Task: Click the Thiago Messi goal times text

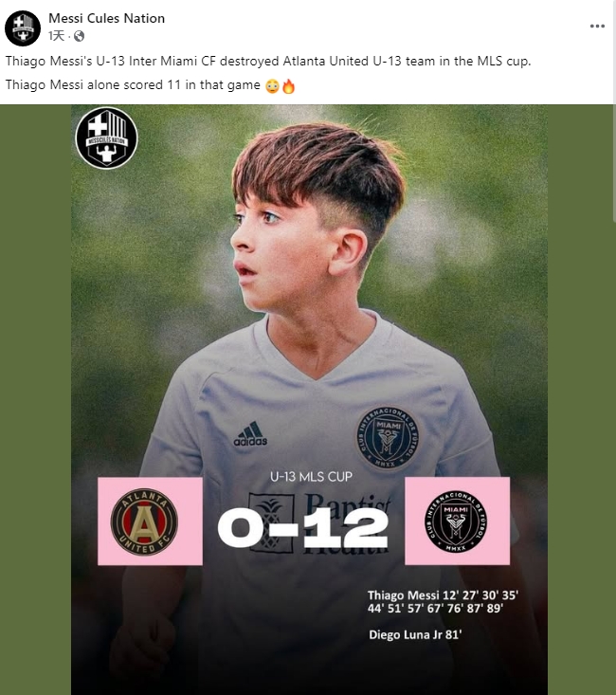Action: pyautogui.click(x=443, y=601)
